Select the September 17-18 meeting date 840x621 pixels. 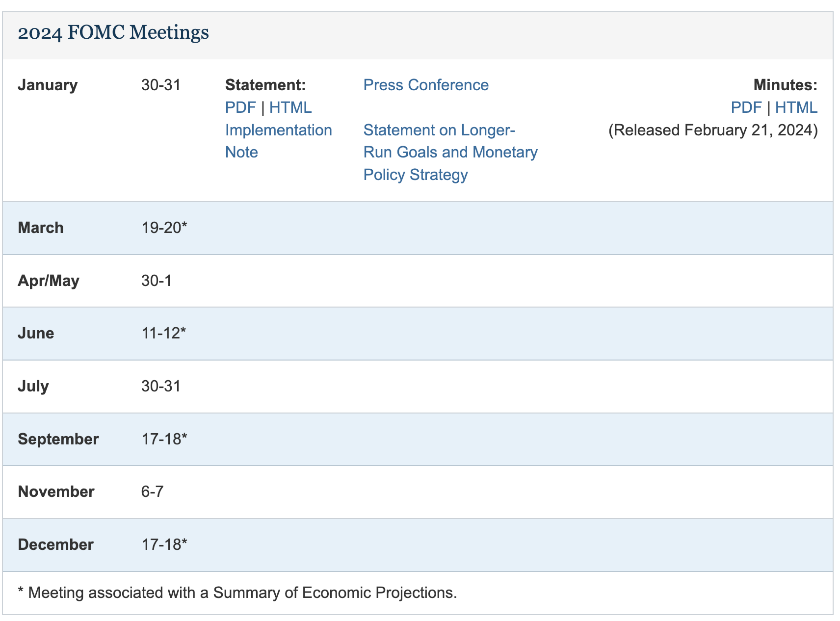tap(164, 439)
